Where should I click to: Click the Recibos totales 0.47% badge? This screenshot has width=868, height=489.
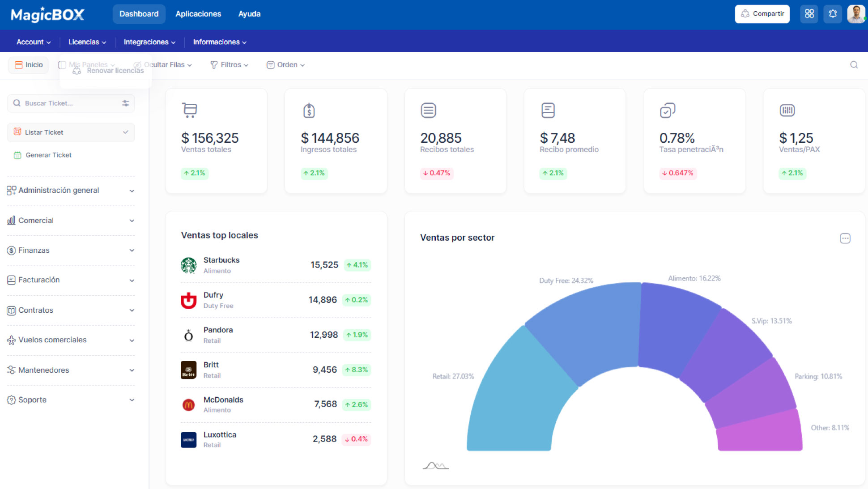click(x=436, y=173)
